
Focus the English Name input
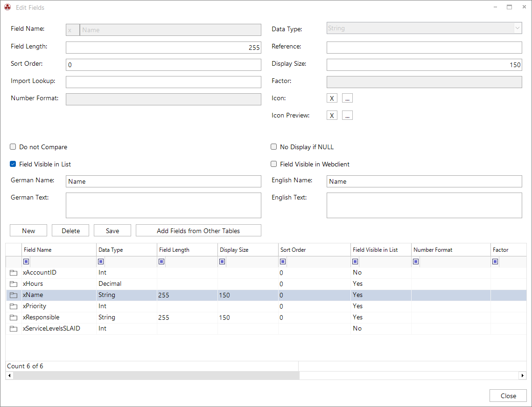[424, 181]
